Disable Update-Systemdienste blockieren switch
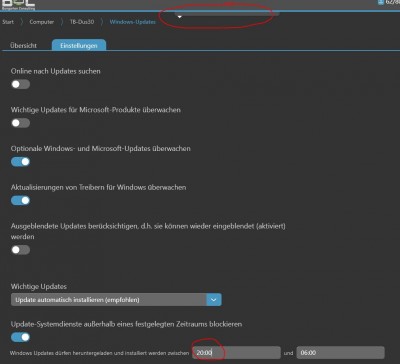This screenshot has width=400, height=364. point(21,337)
